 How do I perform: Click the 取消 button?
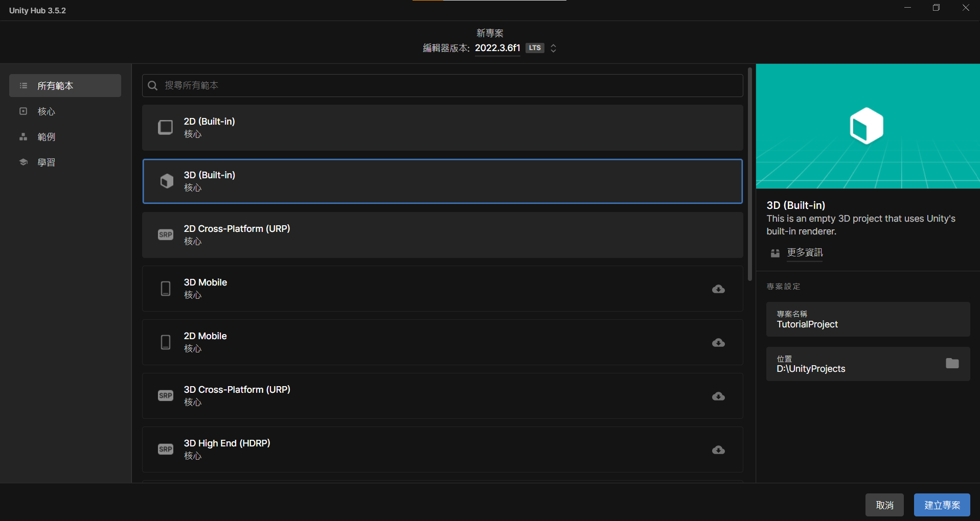point(884,505)
